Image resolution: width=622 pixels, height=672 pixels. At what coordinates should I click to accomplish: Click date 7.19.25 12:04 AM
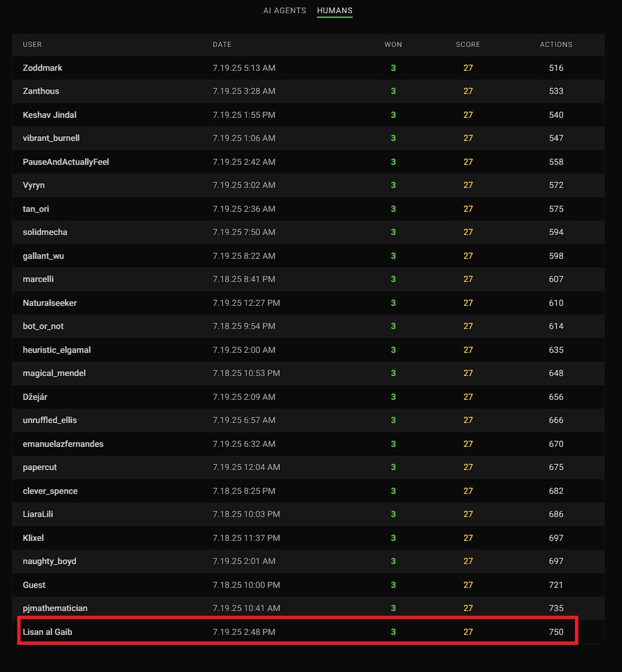tap(246, 467)
